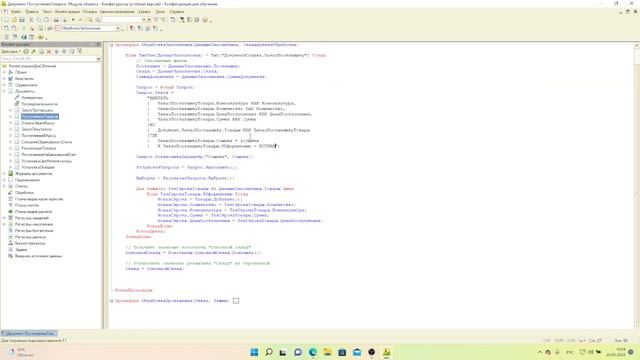Viewport: 640px width, 360px height.
Task: Select the ОплатаЧерезКассу document
Action: click(x=38, y=123)
